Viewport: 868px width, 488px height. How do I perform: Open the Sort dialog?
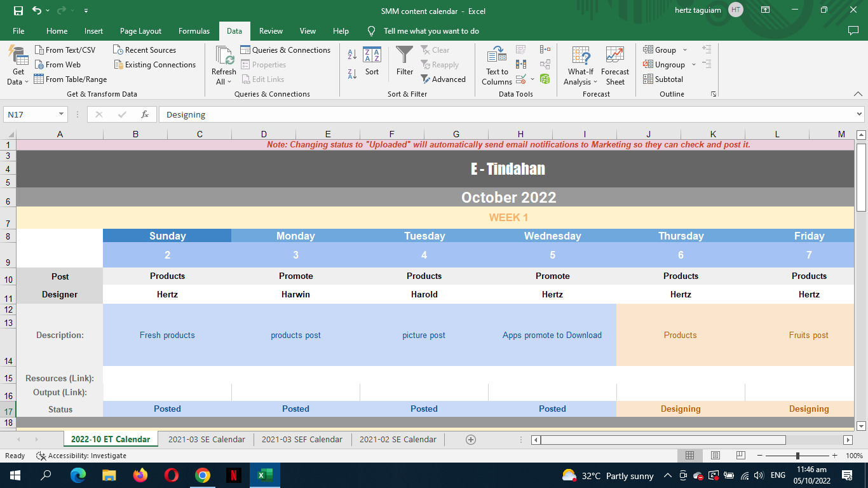(x=372, y=61)
